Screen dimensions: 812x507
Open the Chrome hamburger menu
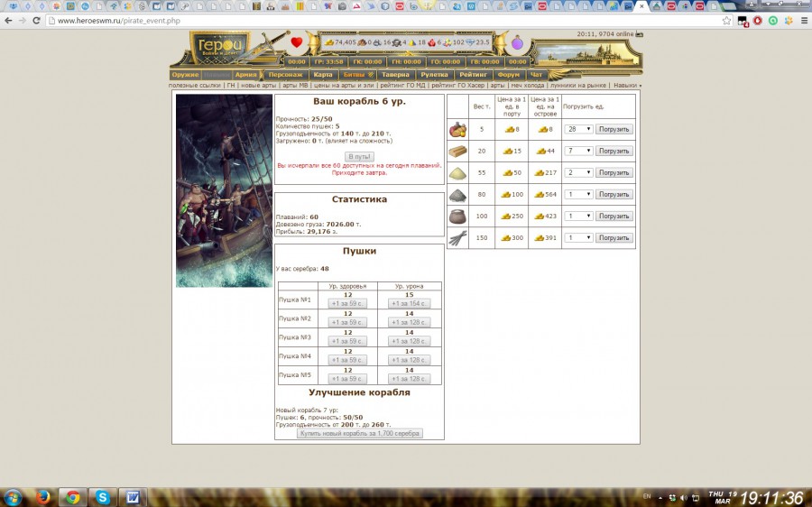pyautogui.click(x=801, y=20)
